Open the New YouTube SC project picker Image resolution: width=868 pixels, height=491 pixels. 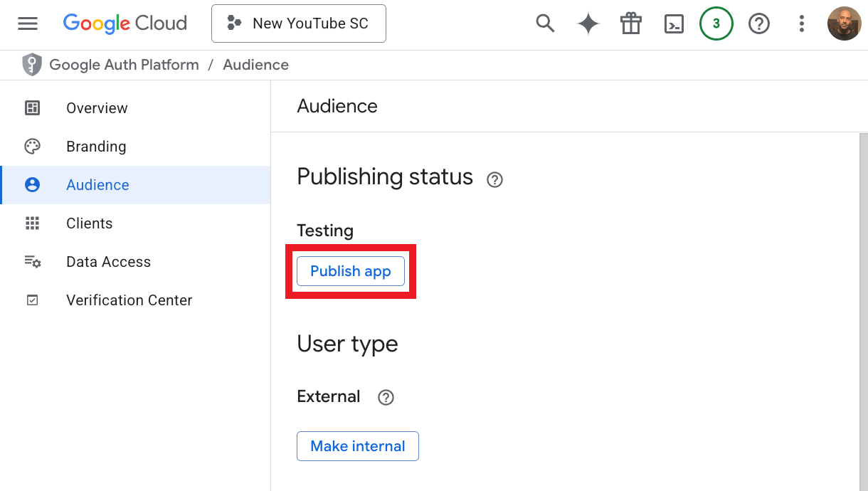click(299, 23)
